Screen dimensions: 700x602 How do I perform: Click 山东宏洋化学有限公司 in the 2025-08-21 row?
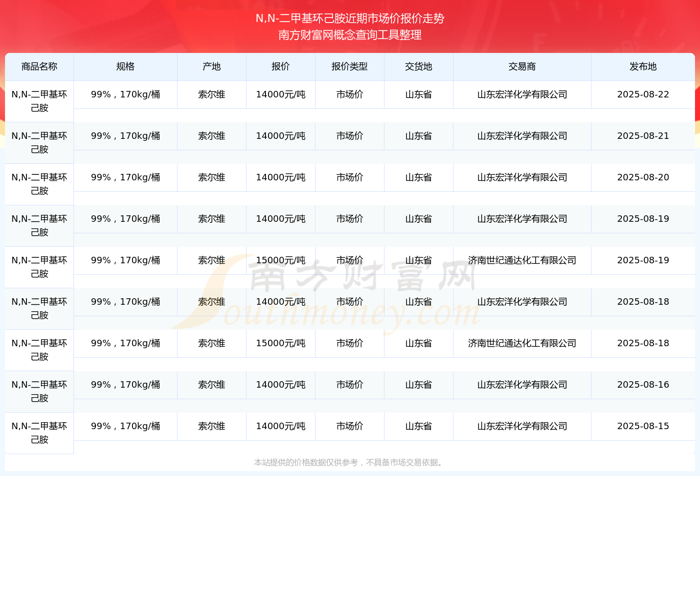point(522,136)
